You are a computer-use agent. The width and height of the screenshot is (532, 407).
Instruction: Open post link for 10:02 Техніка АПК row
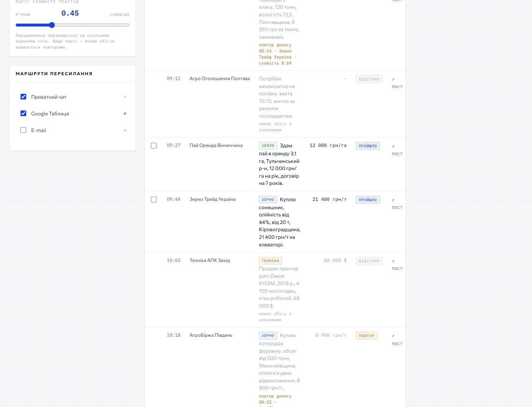tap(397, 265)
